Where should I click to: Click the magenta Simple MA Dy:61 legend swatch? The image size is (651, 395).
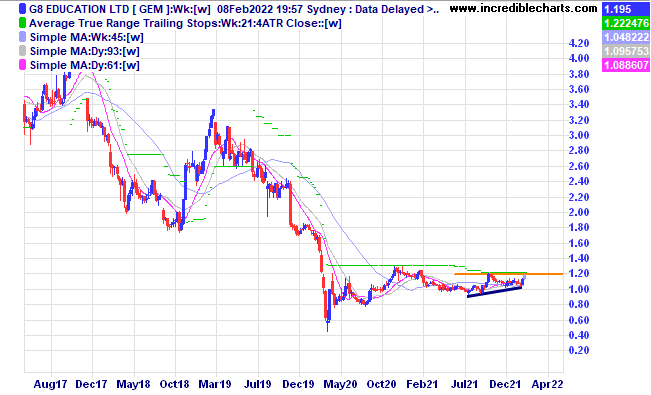click(22, 65)
